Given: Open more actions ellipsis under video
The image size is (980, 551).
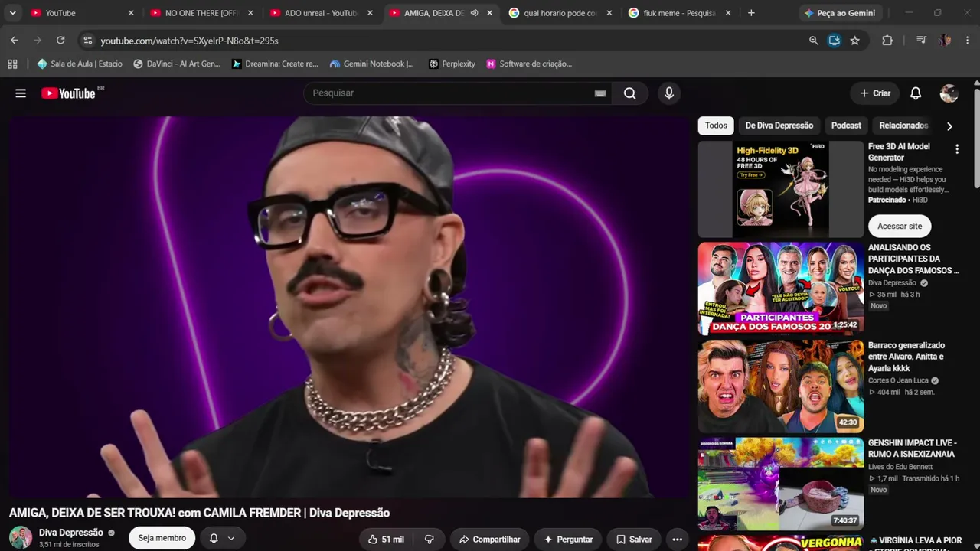Looking at the screenshot, I should pos(677,540).
